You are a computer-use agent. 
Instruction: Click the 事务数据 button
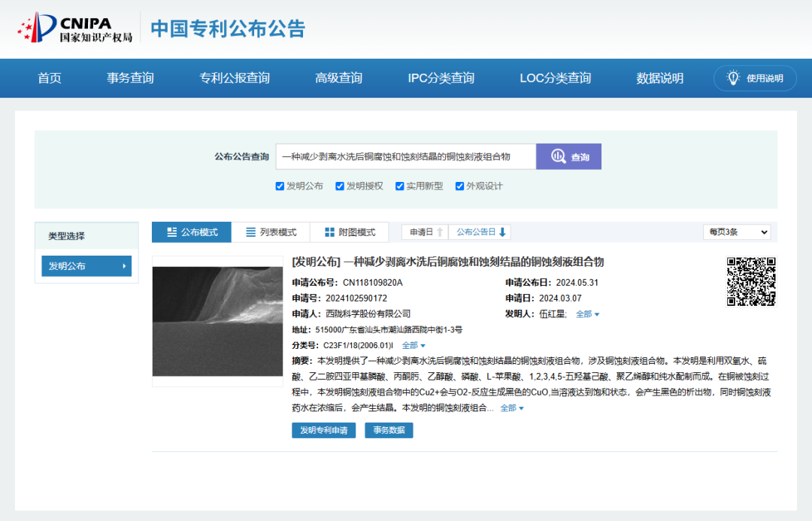[389, 430]
